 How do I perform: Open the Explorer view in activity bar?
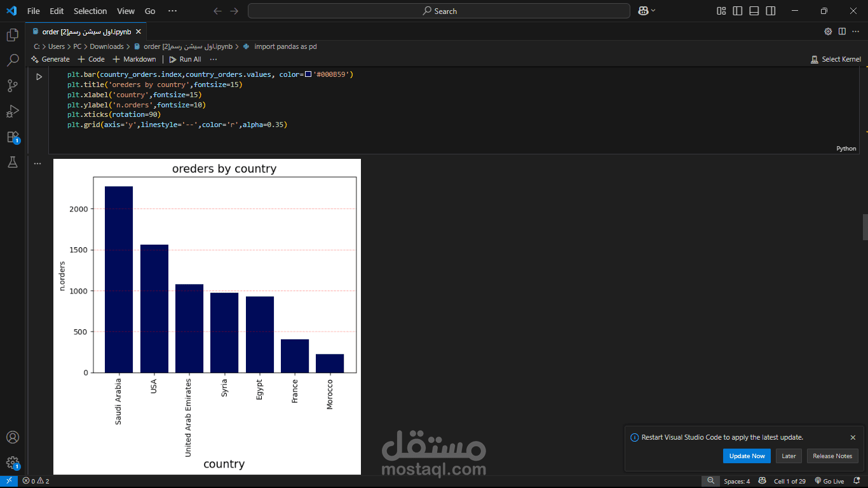pos(13,35)
